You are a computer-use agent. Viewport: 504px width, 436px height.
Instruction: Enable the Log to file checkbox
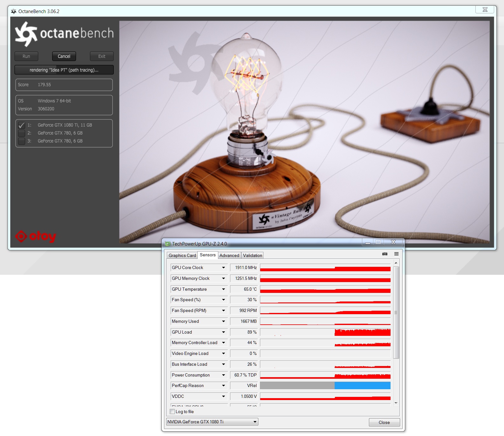tap(173, 412)
